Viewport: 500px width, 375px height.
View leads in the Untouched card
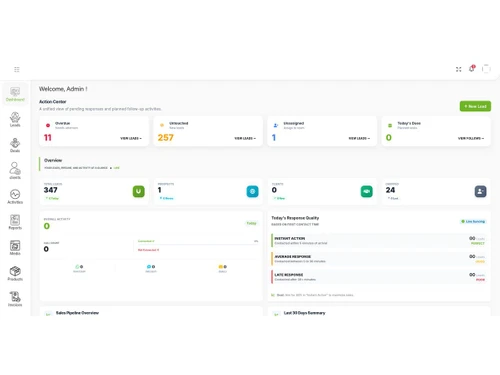coord(245,138)
